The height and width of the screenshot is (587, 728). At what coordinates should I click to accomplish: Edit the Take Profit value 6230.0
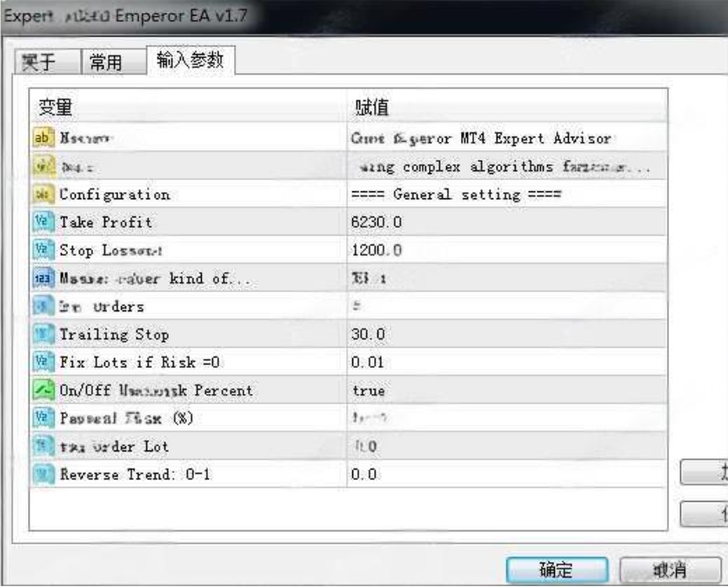376,223
